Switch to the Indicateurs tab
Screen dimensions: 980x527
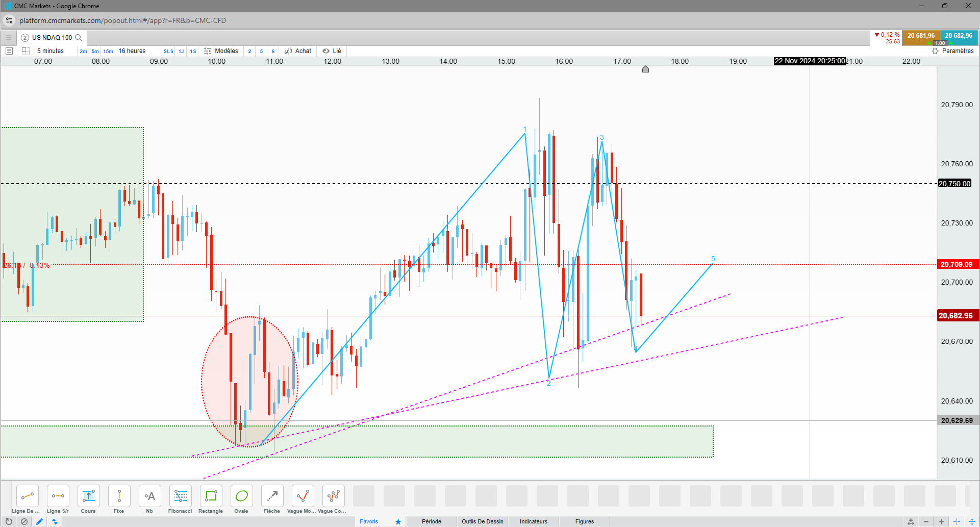point(534,521)
